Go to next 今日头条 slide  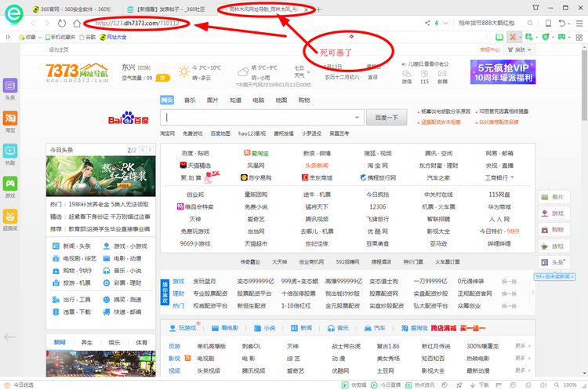(x=150, y=150)
